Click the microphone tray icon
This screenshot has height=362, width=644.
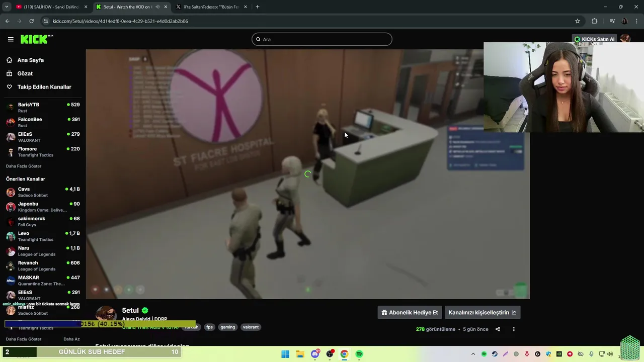click(591, 354)
